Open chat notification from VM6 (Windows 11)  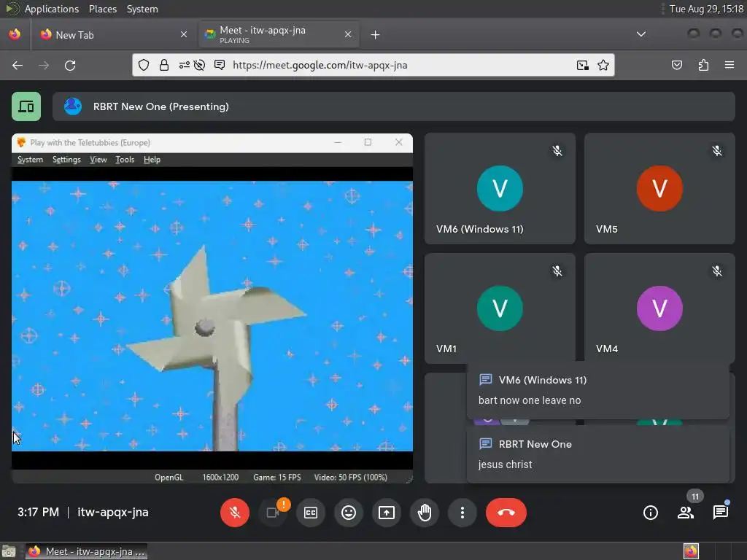598,390
